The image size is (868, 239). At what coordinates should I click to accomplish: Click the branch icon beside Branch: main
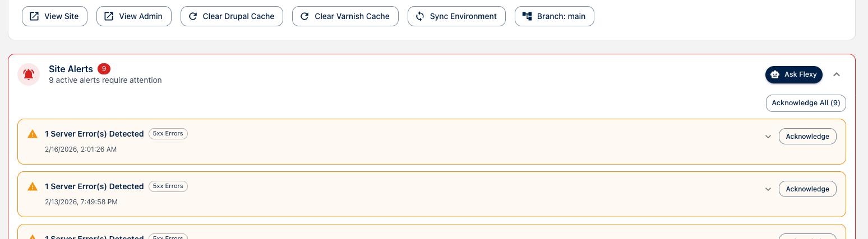pos(527,16)
